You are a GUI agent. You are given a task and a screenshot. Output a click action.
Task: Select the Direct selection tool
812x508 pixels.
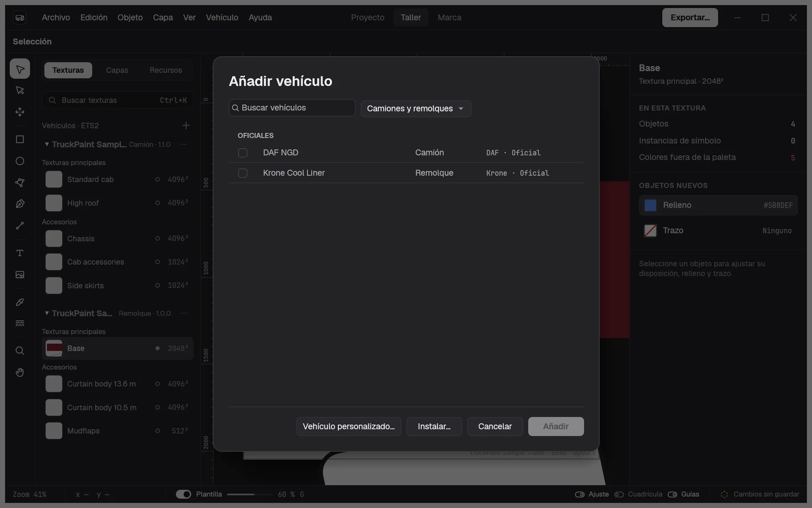(20, 90)
